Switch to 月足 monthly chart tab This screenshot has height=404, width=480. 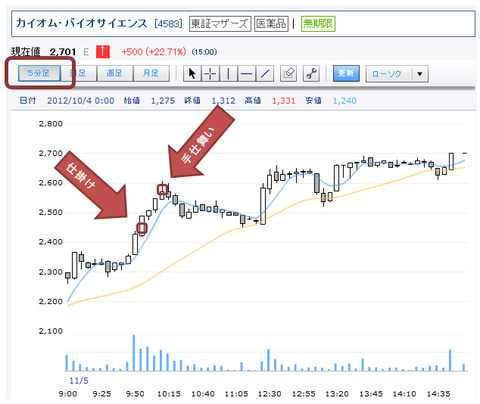point(151,73)
